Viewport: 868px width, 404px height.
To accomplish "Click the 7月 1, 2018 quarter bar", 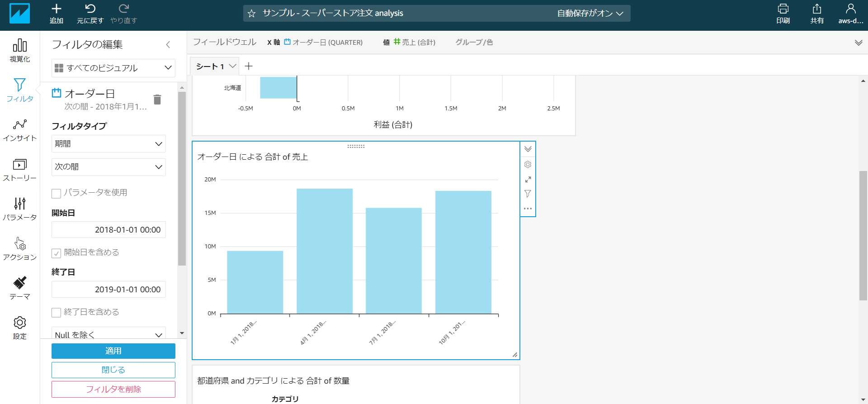I will pyautogui.click(x=394, y=261).
